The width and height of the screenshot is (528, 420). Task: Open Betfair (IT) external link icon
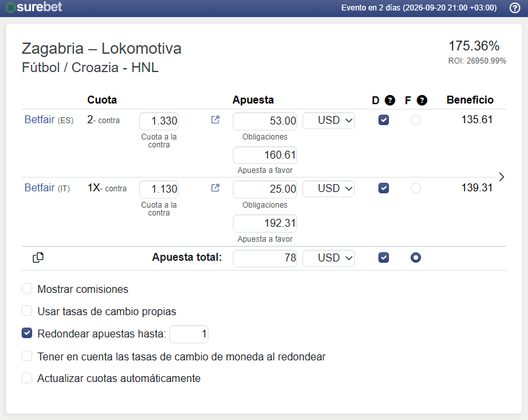pyautogui.click(x=215, y=187)
